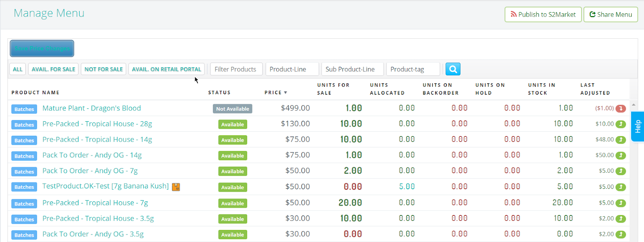Click the Filter Products input field
The image size is (644, 242).
tap(236, 69)
